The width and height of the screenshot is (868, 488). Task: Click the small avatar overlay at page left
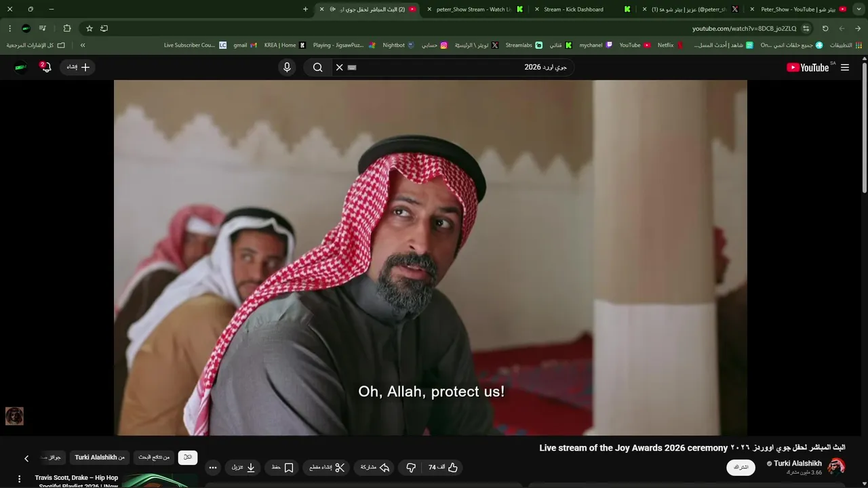[14, 416]
